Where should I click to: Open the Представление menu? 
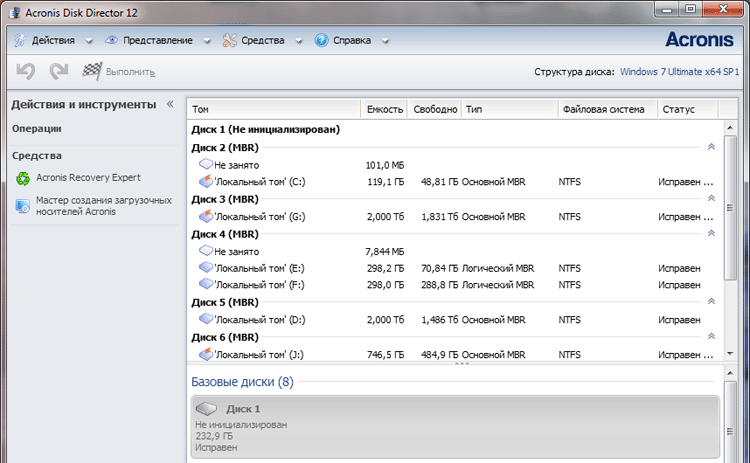(x=158, y=41)
